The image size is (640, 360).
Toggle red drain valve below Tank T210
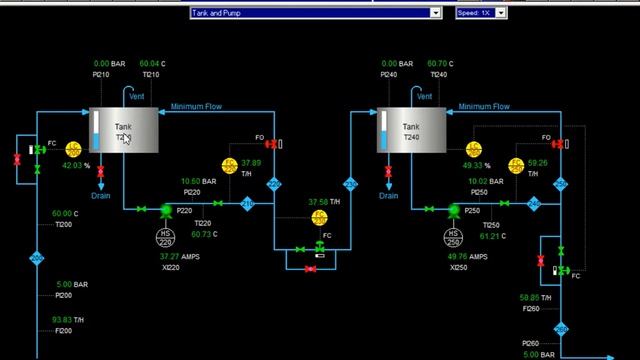[x=101, y=171]
